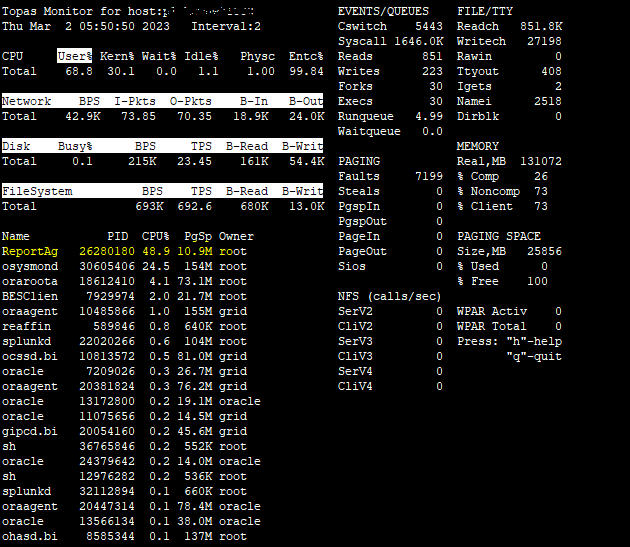This screenshot has height=547, width=630.
Task: Select the ReportAg process row
Action: [x=30, y=252]
